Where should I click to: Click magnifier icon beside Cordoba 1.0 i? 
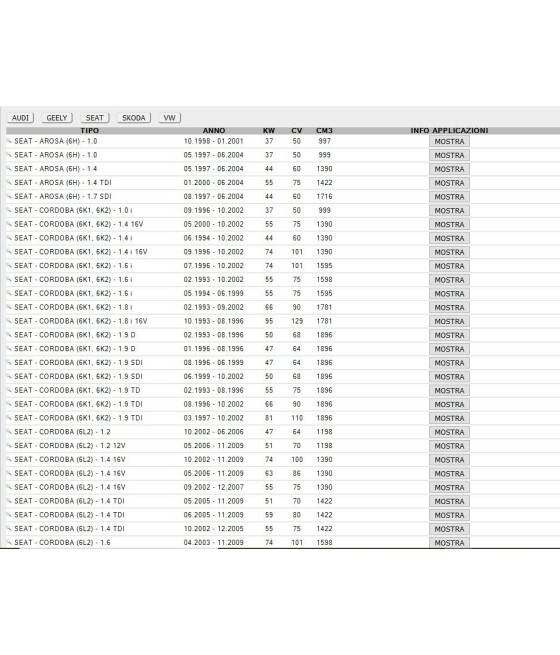tap(9, 210)
